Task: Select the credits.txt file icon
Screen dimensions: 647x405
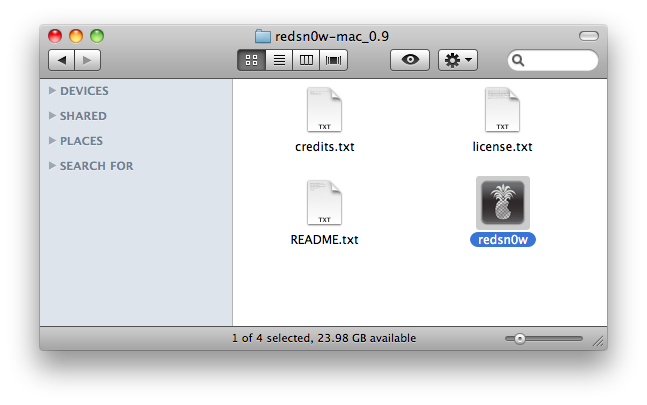Action: tap(324, 111)
